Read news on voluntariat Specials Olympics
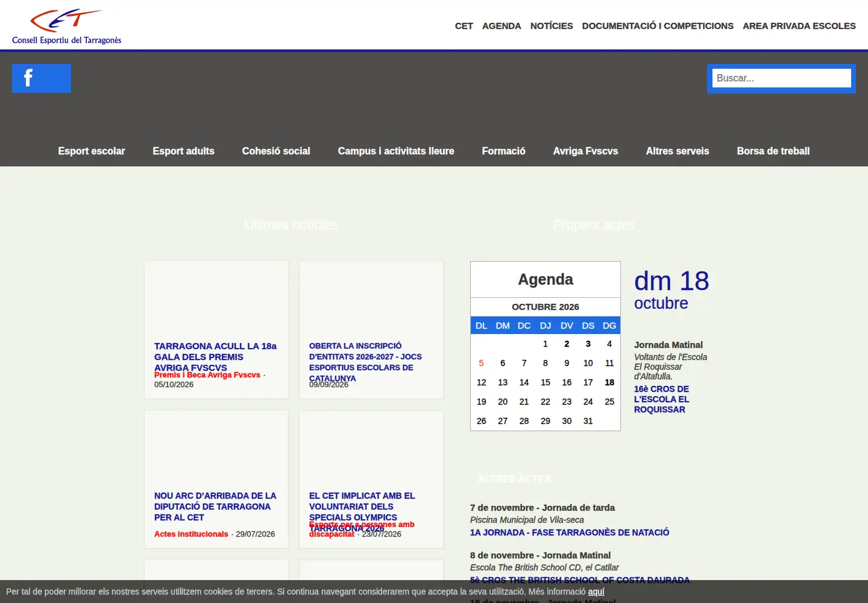The image size is (868, 603). tap(362, 511)
